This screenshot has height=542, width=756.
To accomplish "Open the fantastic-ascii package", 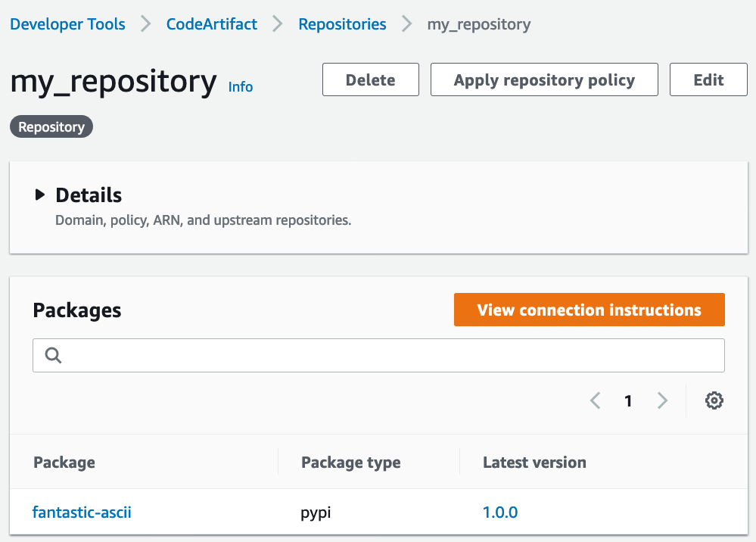I will click(82, 512).
